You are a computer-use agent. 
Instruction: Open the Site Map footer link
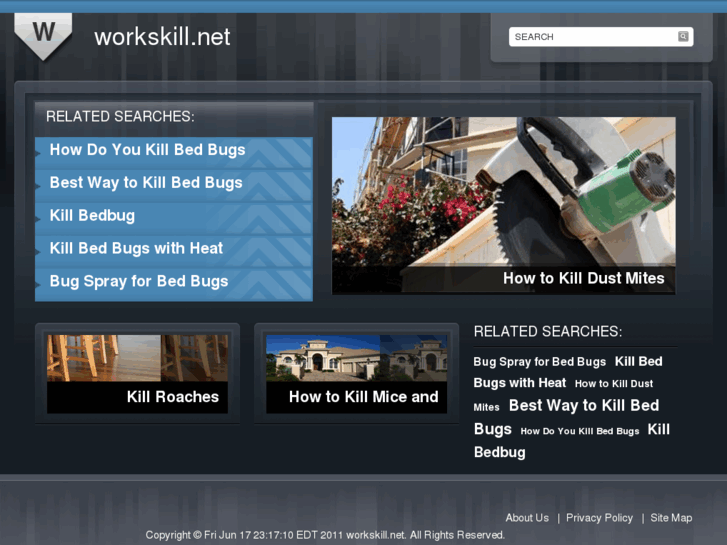coord(671,518)
